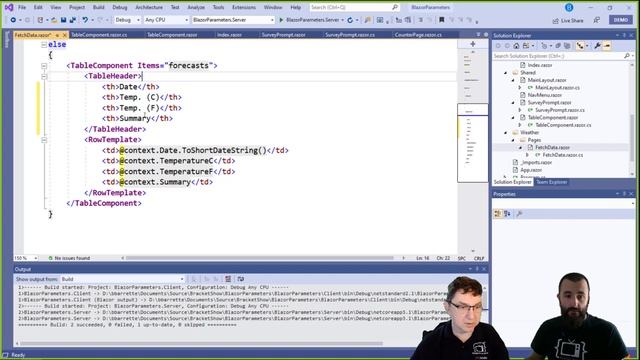Screen dimensions: 640x360
Task: Collapse the RowTemplate code region
Action: coord(44,140)
